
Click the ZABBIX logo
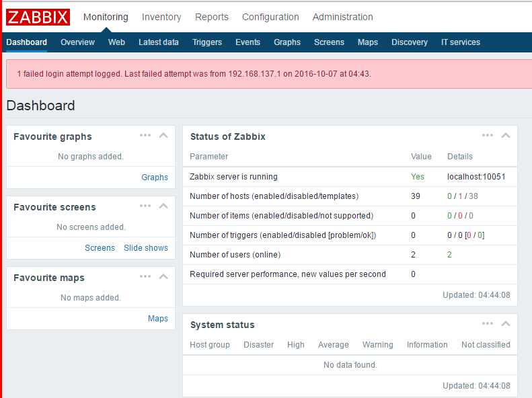point(38,17)
